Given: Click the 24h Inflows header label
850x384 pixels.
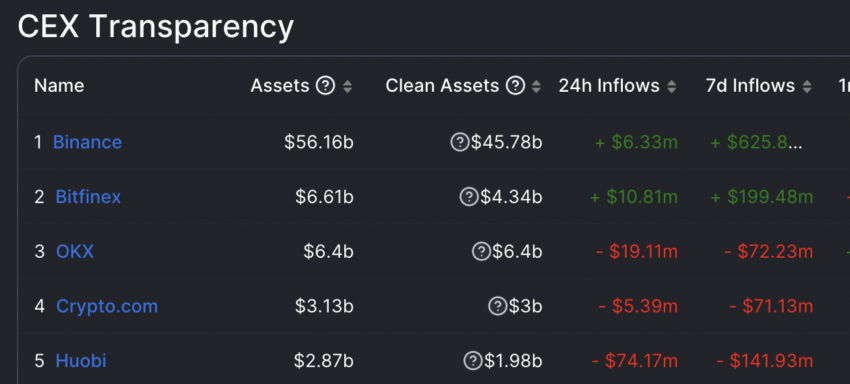Looking at the screenshot, I should point(609,86).
